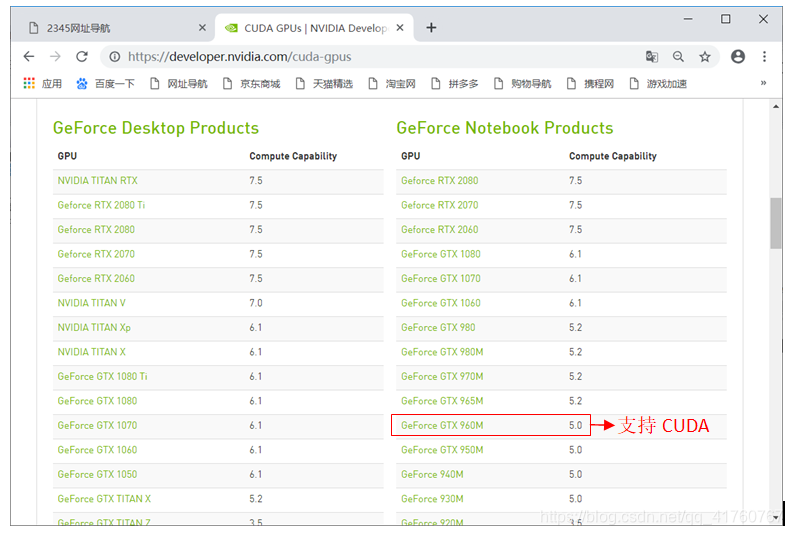Click the forward navigation arrow
Viewport: 793px width, 535px height.
(x=55, y=57)
